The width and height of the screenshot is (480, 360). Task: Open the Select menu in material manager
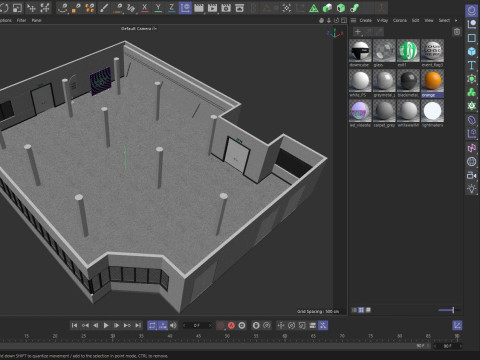pos(444,20)
